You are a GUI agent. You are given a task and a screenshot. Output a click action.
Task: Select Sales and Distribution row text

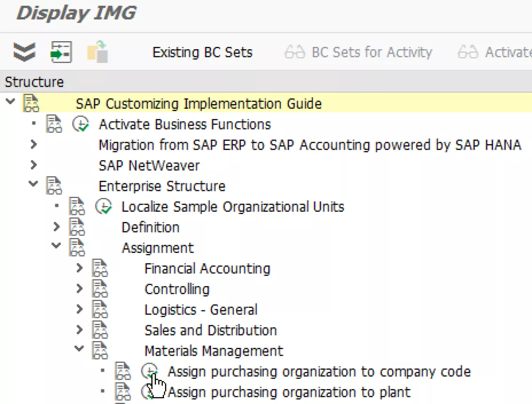click(211, 330)
